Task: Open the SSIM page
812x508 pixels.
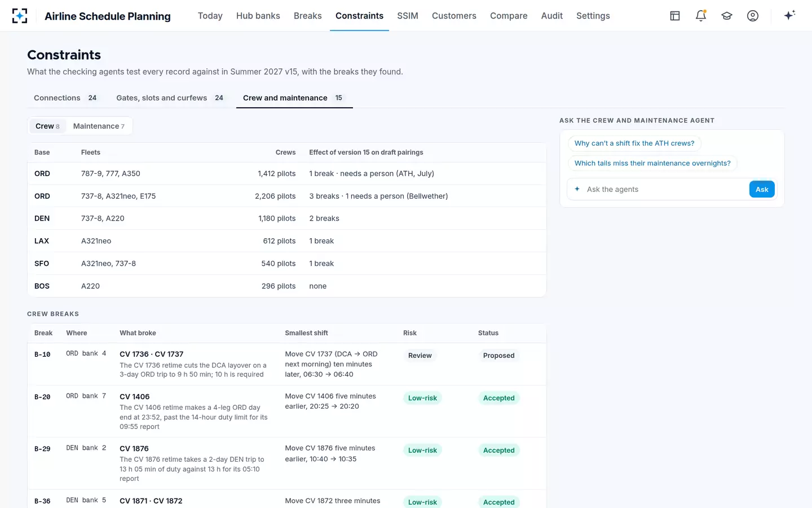Action: tap(408, 16)
